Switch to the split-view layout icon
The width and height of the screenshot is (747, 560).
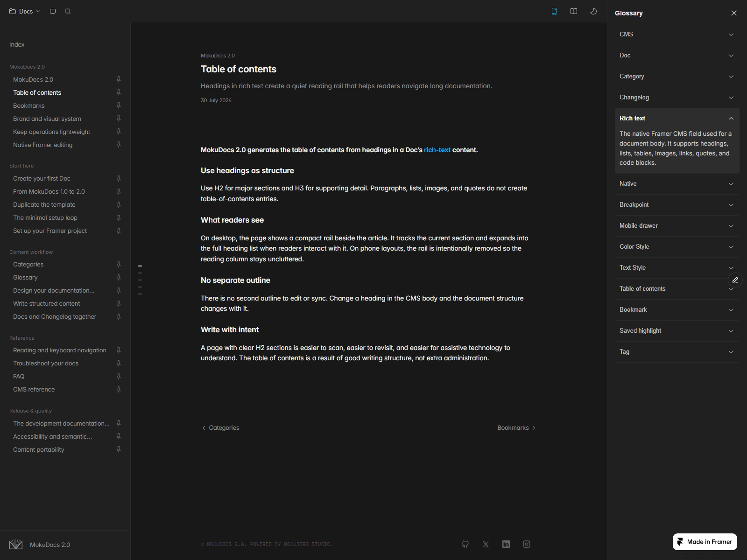tap(574, 11)
